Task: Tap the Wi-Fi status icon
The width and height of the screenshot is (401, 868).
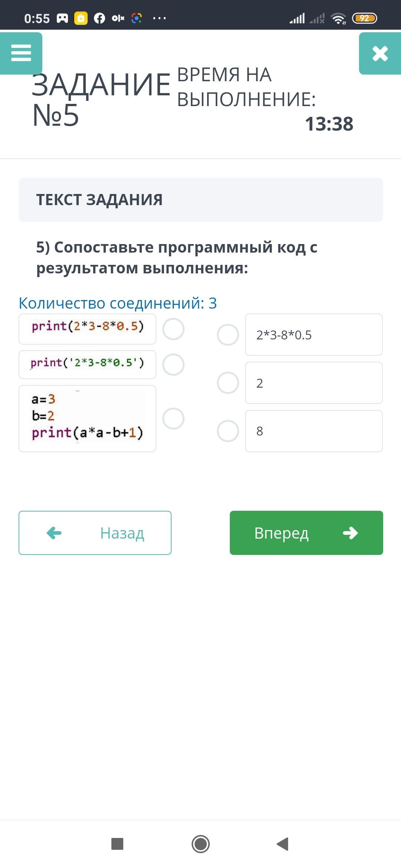Action: tap(338, 18)
